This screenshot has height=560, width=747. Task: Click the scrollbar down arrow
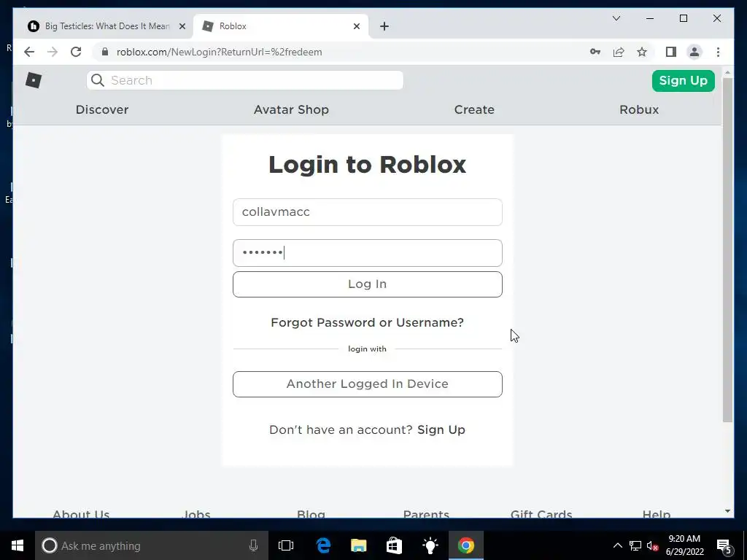click(727, 511)
